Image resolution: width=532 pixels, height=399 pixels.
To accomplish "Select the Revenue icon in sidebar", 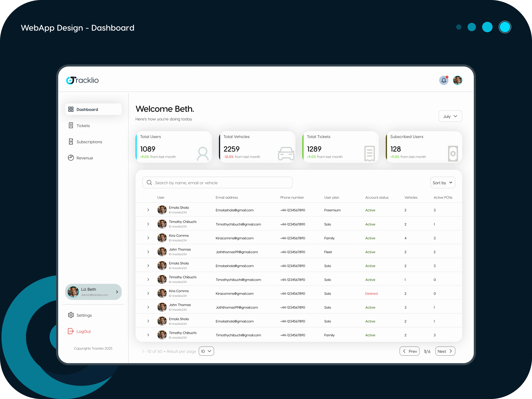I will click(x=71, y=158).
